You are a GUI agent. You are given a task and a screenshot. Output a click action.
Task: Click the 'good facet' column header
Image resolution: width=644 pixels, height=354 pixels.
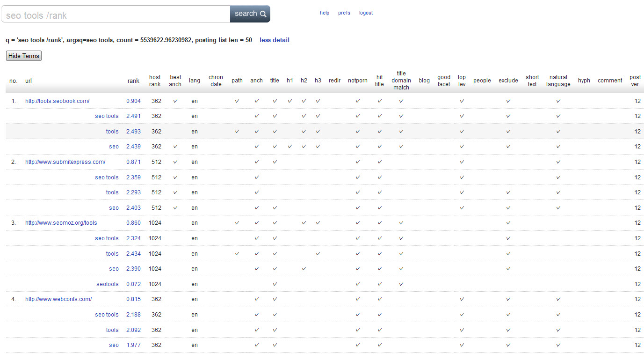tap(444, 81)
